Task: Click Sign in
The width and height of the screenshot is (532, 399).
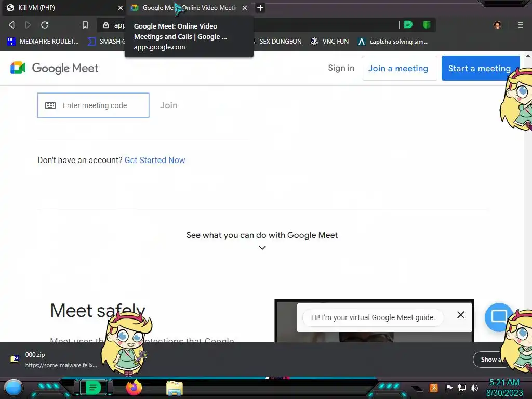Action: (x=341, y=68)
